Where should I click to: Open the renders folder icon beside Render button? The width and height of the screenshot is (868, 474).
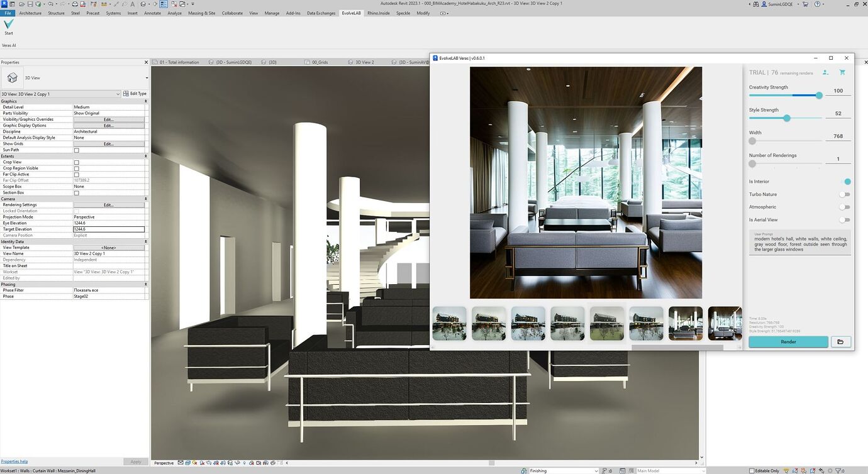pos(840,341)
